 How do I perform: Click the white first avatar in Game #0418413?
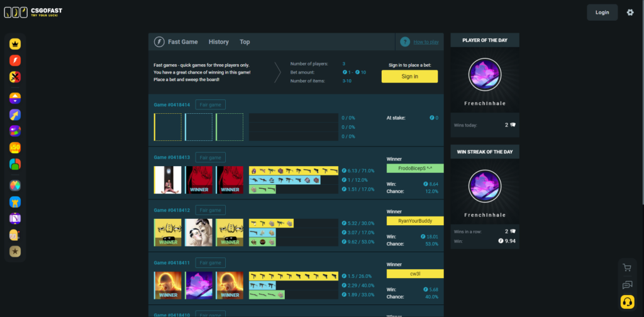(167, 180)
